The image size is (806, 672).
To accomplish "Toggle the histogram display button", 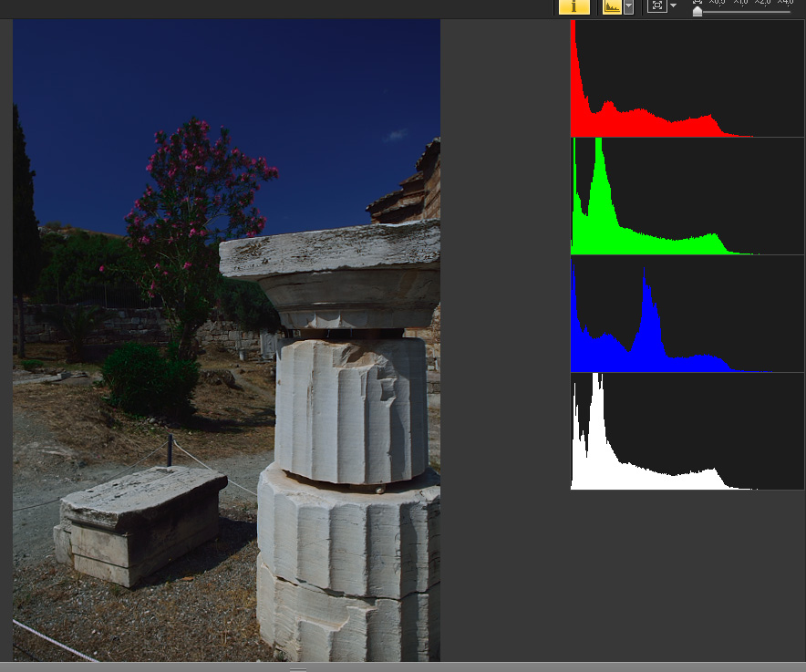I will 612,6.
